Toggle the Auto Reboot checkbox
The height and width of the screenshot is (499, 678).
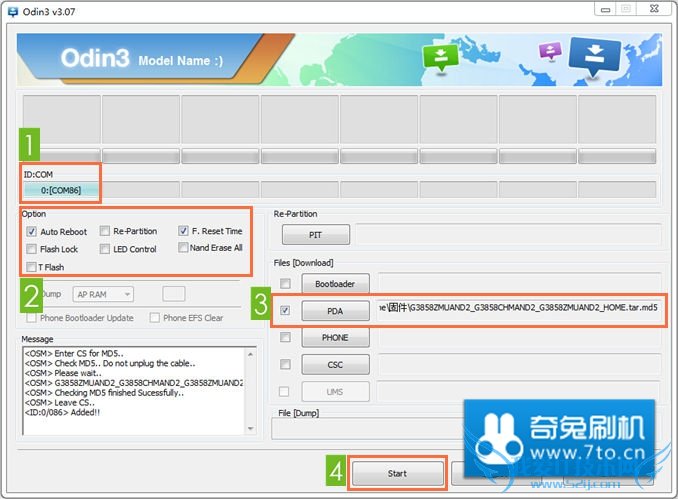[31, 231]
